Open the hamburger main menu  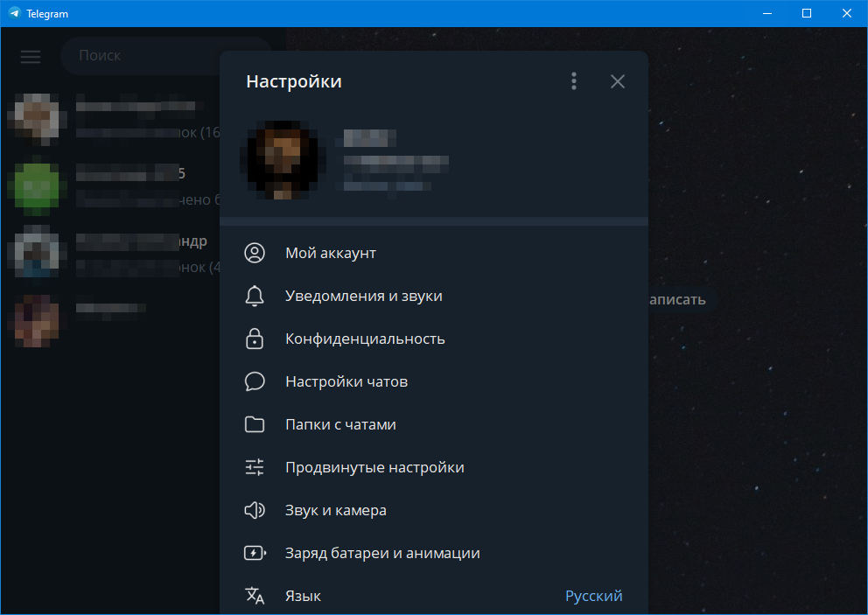tap(31, 56)
